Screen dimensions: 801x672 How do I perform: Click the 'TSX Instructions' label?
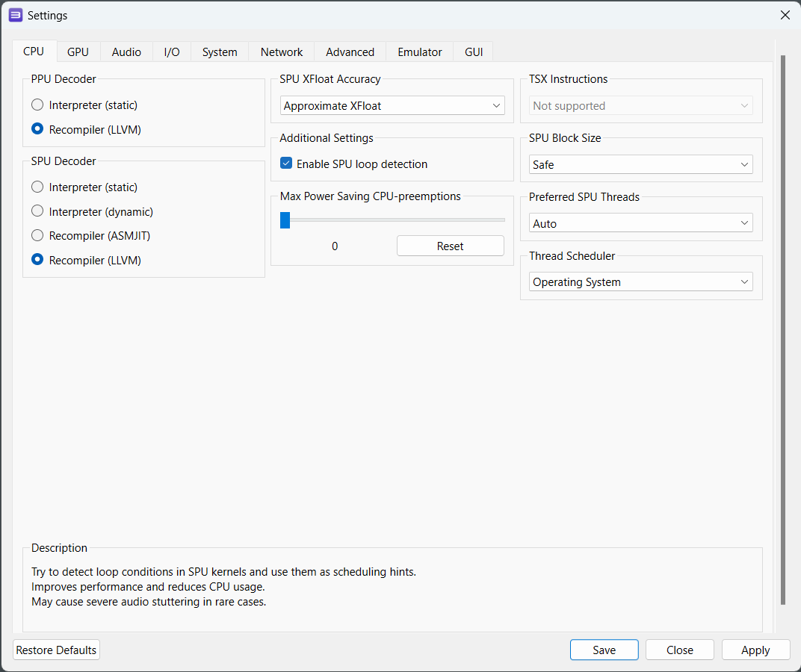point(568,79)
